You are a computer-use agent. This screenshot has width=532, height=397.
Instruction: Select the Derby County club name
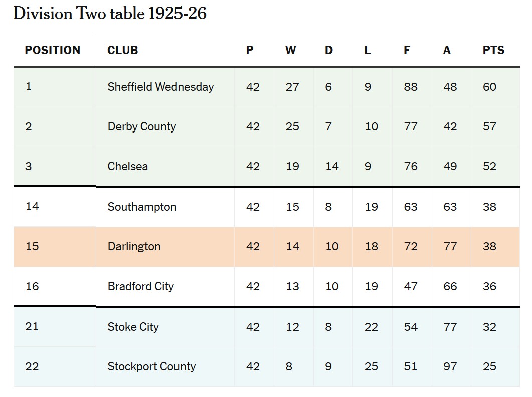pyautogui.click(x=142, y=126)
